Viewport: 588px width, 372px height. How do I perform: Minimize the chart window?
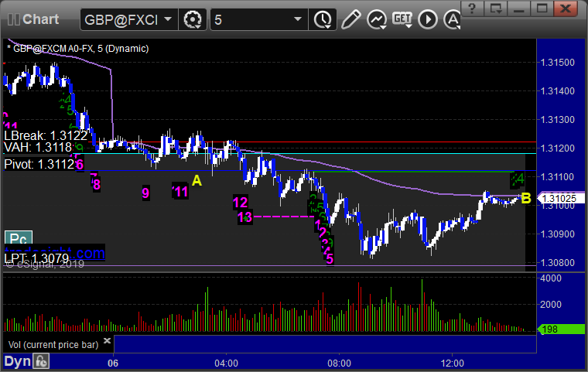point(518,8)
